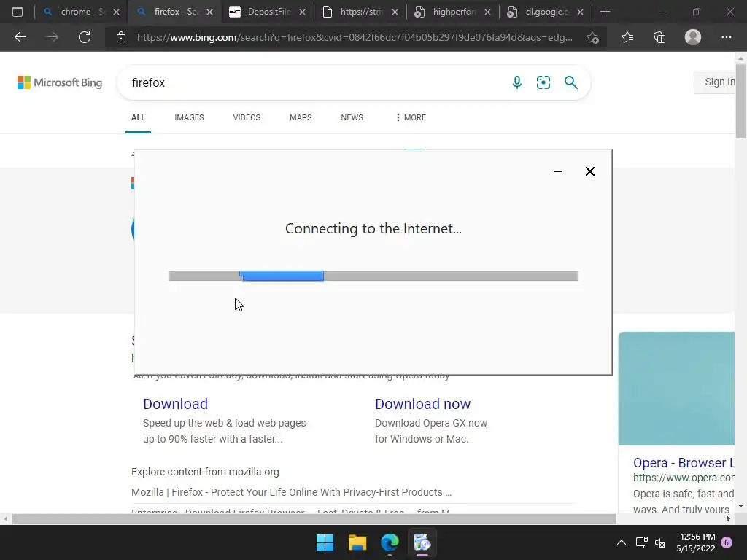Click the Explore content from mozilla.org text
The image size is (747, 560).
[205, 472]
